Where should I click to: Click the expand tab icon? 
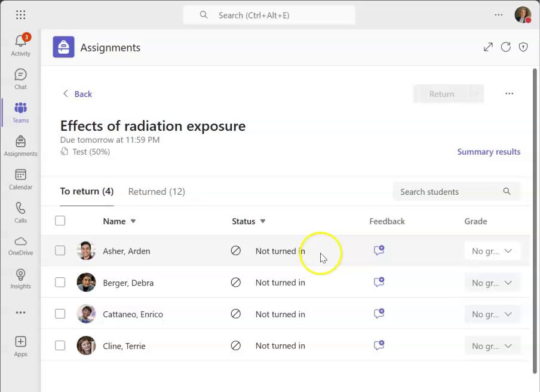click(x=488, y=47)
